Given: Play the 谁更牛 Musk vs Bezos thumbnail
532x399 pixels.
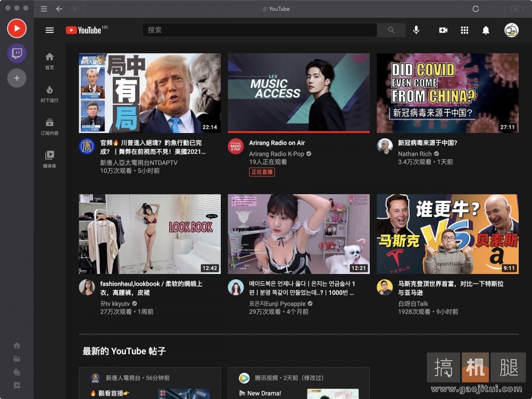Looking at the screenshot, I should coord(447,234).
